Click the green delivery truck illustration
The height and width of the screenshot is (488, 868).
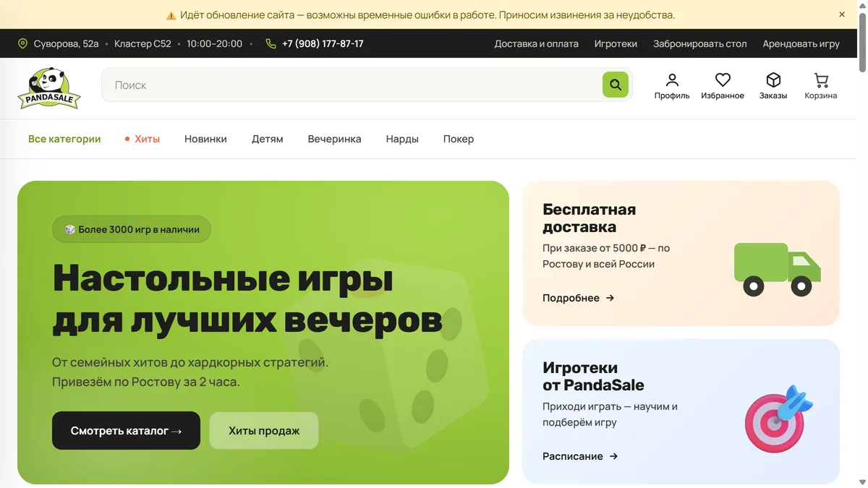tap(778, 270)
